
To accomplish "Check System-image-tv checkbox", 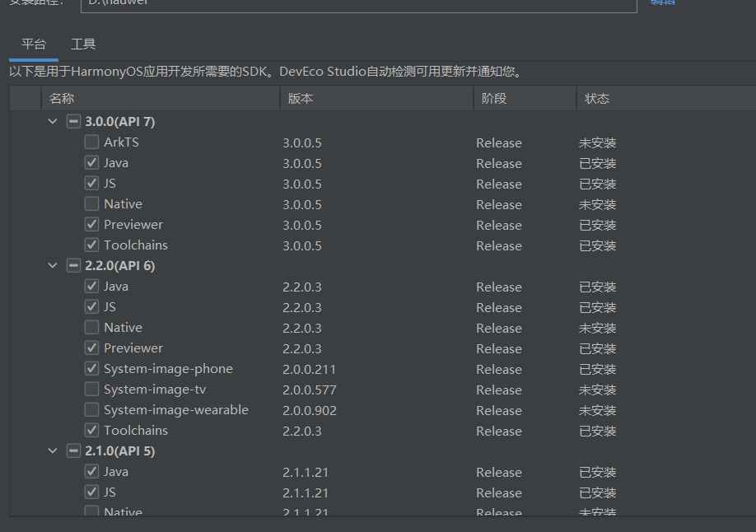I will (91, 390).
